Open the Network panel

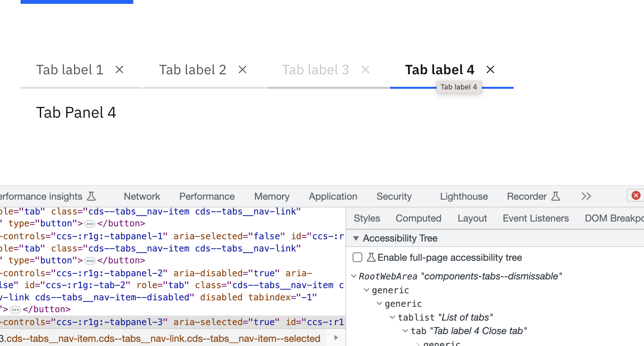[142, 196]
